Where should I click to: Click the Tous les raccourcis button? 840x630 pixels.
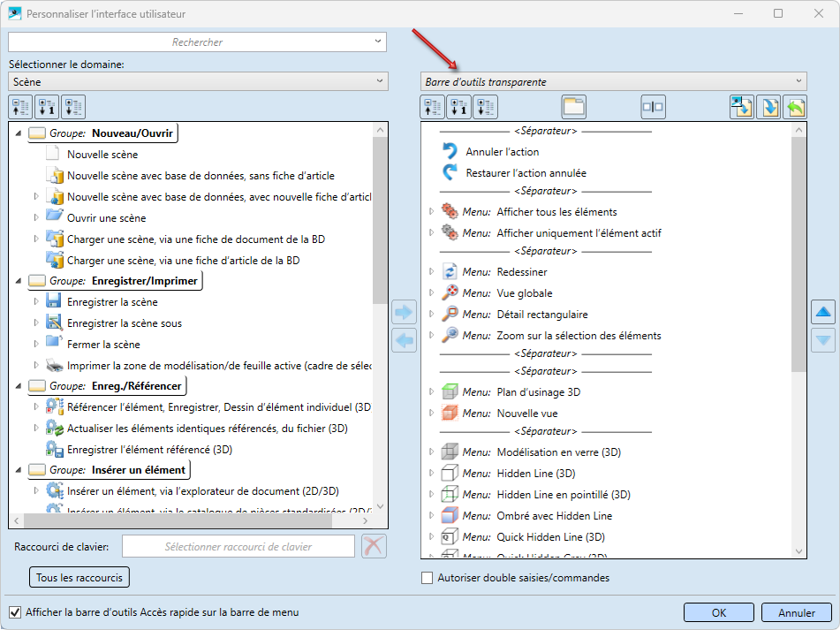coord(79,578)
